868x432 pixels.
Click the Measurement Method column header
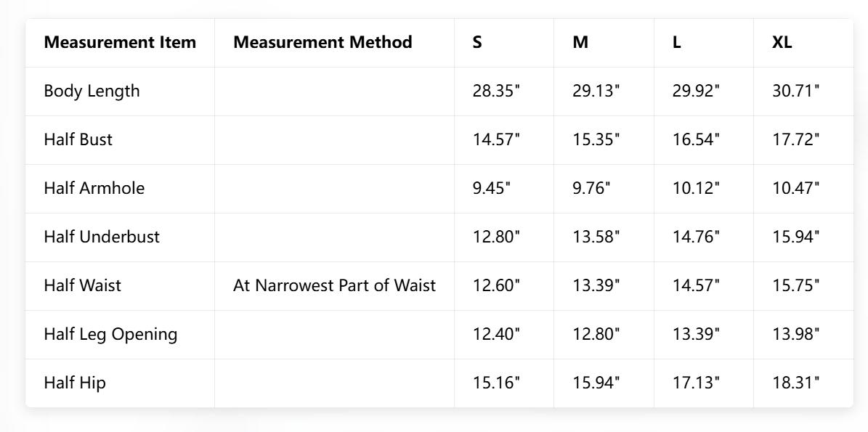click(x=323, y=42)
